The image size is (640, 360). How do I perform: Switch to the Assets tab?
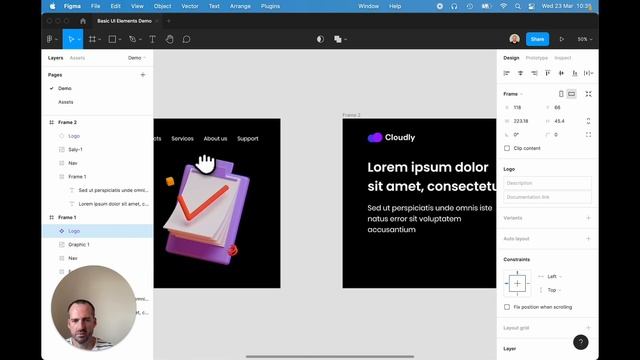point(77,58)
